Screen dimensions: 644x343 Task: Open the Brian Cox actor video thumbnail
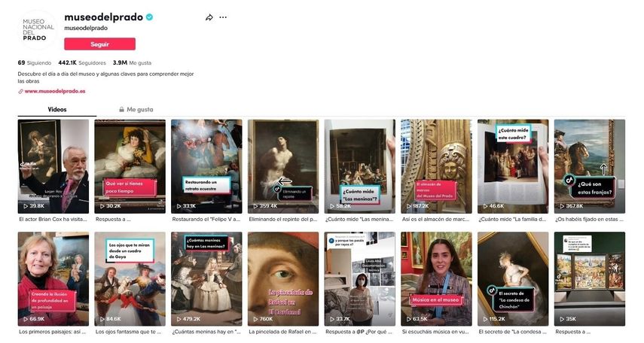[53, 166]
